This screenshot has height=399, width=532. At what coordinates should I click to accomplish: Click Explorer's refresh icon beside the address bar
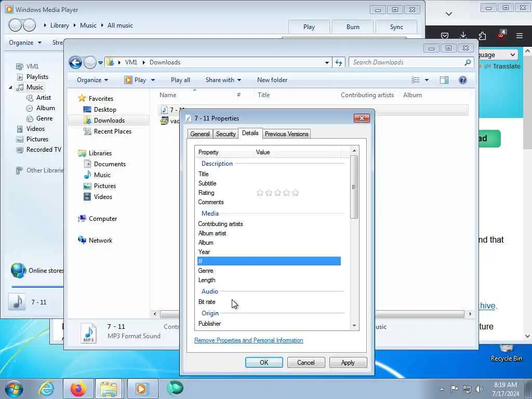[339, 62]
